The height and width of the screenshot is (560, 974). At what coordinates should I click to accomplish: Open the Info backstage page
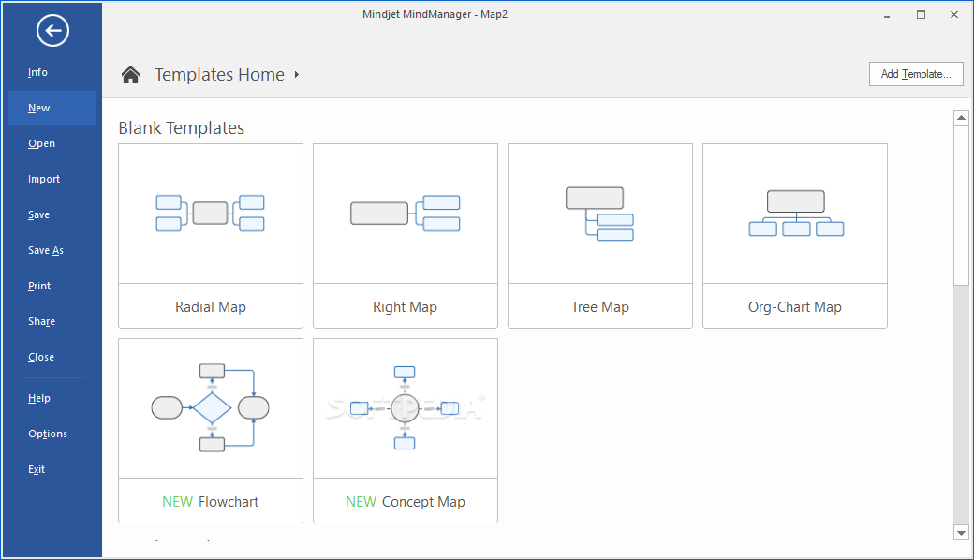pyautogui.click(x=37, y=73)
